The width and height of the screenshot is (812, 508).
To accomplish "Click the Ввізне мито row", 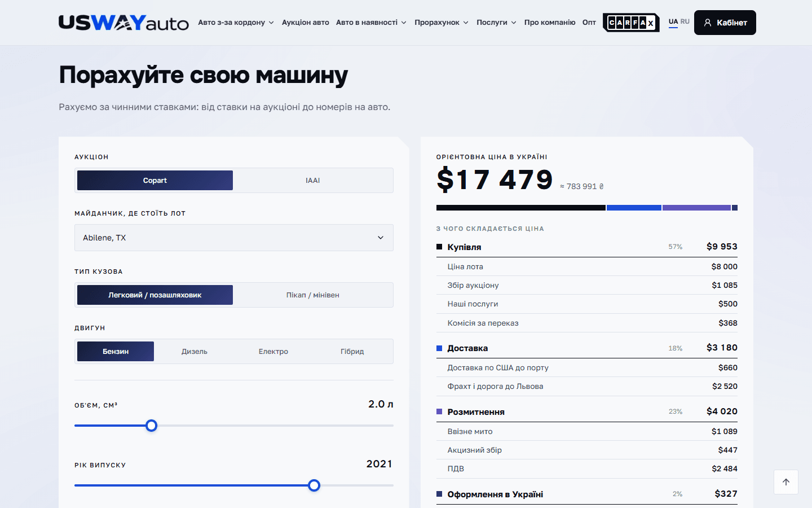I will click(x=587, y=431).
